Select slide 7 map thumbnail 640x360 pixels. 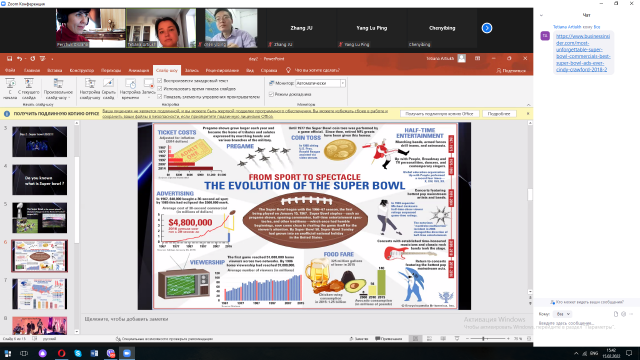tap(40, 294)
